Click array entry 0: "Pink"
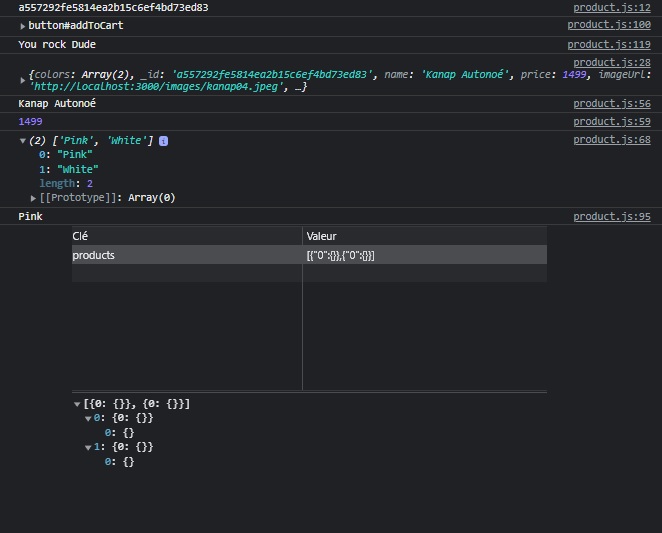Screen dimensions: 662x533 [66, 155]
